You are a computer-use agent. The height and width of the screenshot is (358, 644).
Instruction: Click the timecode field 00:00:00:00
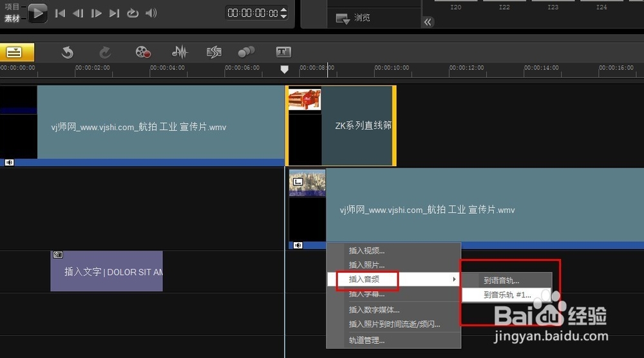tap(252, 13)
